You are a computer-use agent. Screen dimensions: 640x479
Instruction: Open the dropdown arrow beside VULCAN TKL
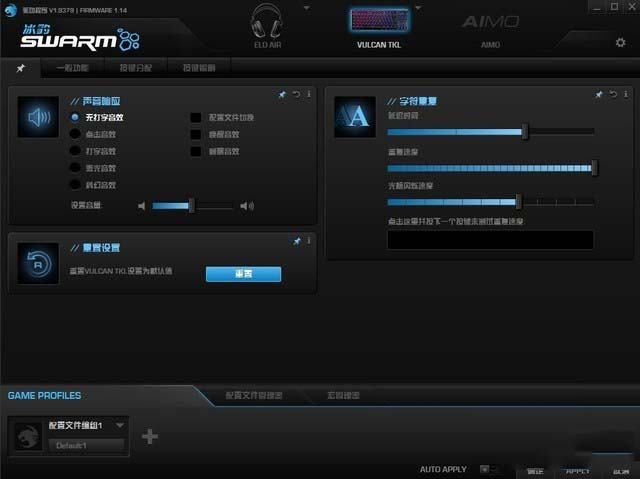coord(418,8)
